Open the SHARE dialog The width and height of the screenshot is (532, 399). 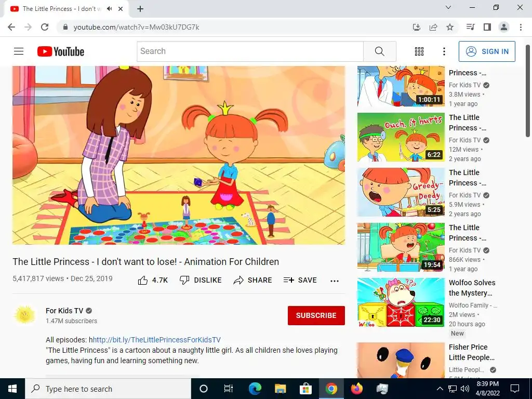(x=253, y=280)
